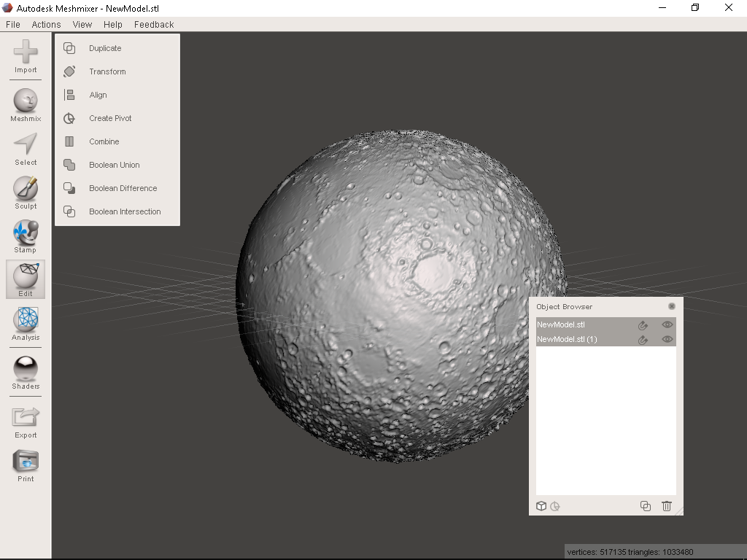Image resolution: width=747 pixels, height=560 pixels.
Task: Duplicate object with Object Browser duplicate icon
Action: point(645,506)
